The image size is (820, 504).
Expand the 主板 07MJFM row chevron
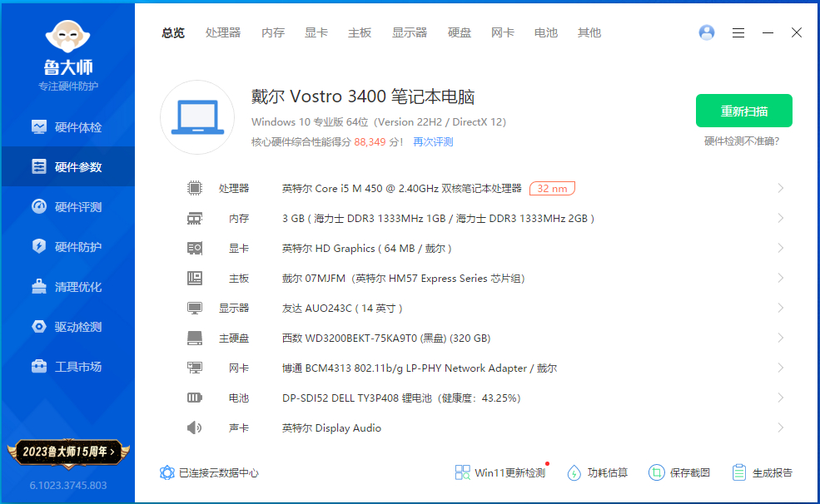click(x=780, y=278)
